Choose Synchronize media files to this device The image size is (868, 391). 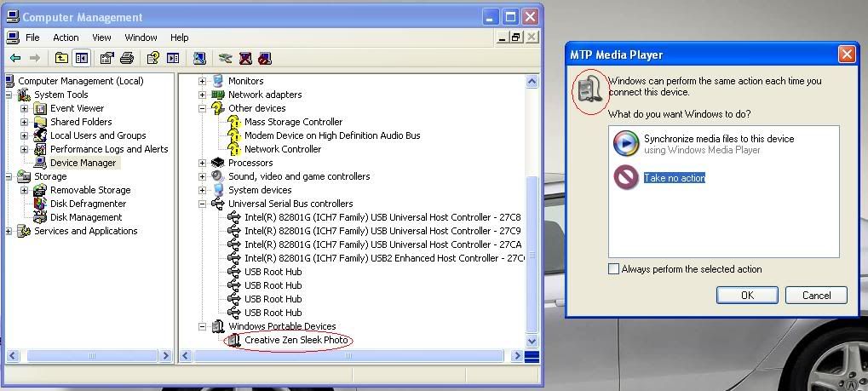click(x=719, y=139)
